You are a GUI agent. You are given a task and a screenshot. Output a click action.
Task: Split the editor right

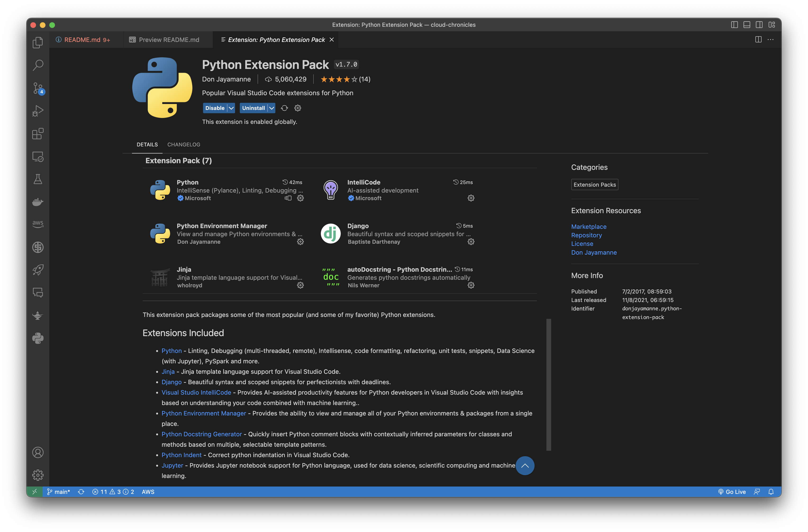(758, 40)
